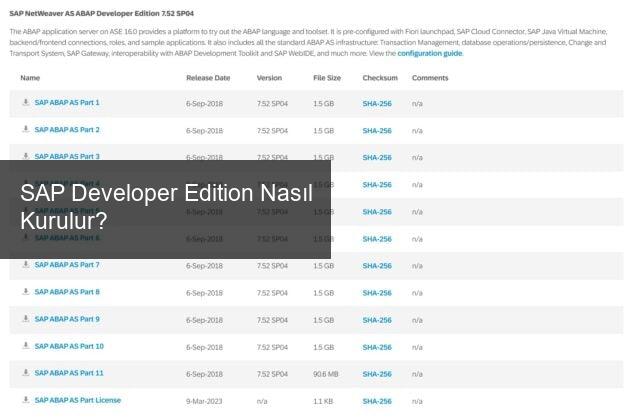Select the SAP ABAP AS Part 10 link

point(69,346)
